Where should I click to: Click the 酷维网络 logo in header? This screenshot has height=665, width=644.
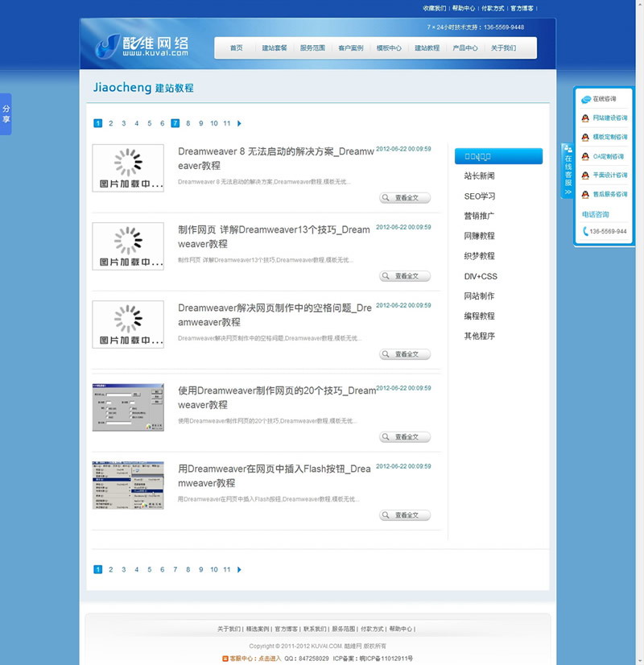pos(142,47)
